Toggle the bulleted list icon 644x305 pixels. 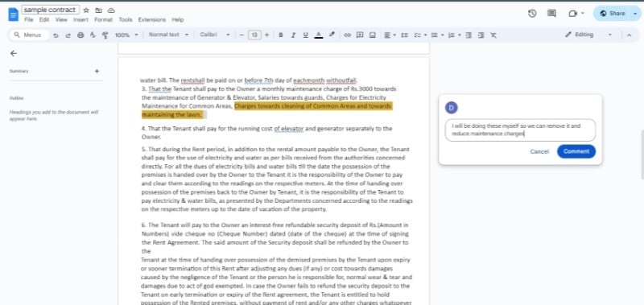click(434, 35)
